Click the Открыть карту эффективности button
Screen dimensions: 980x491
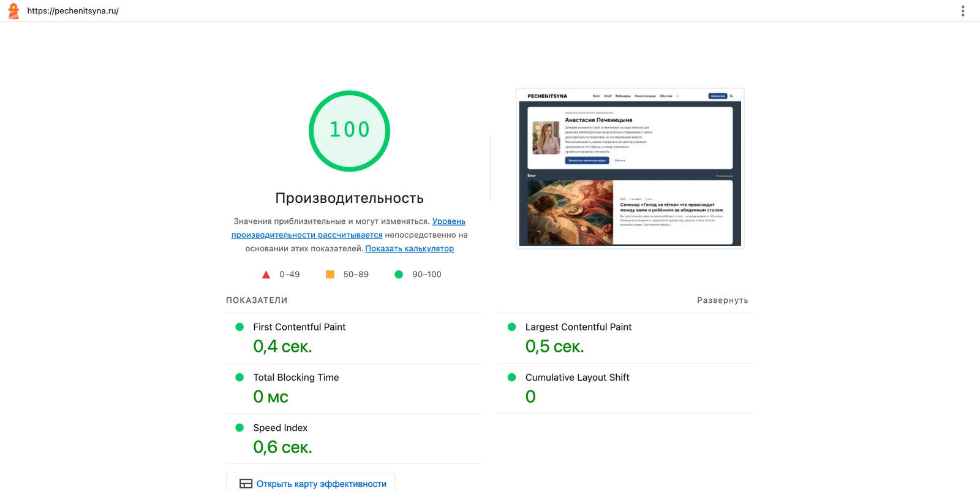click(x=311, y=483)
